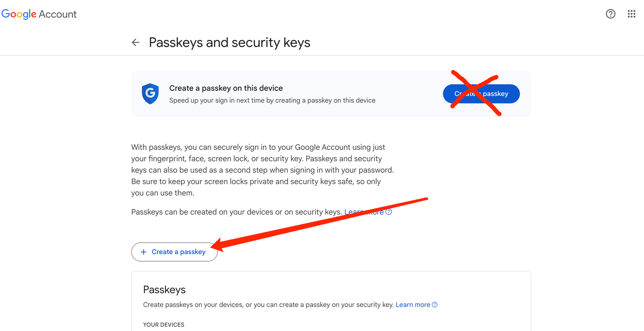The height and width of the screenshot is (331, 644).
Task: Open help tooltip next to first Learn more
Action: [389, 212]
